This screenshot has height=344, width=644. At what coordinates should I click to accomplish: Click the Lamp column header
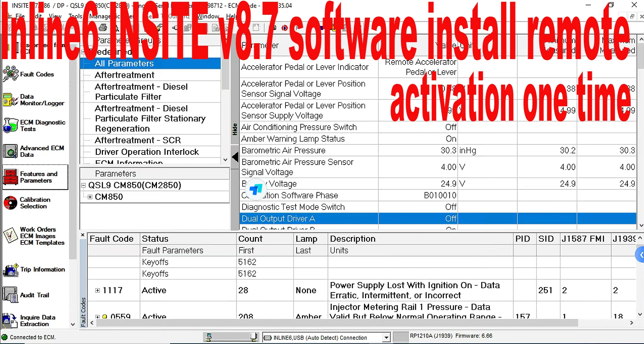[x=310, y=239]
